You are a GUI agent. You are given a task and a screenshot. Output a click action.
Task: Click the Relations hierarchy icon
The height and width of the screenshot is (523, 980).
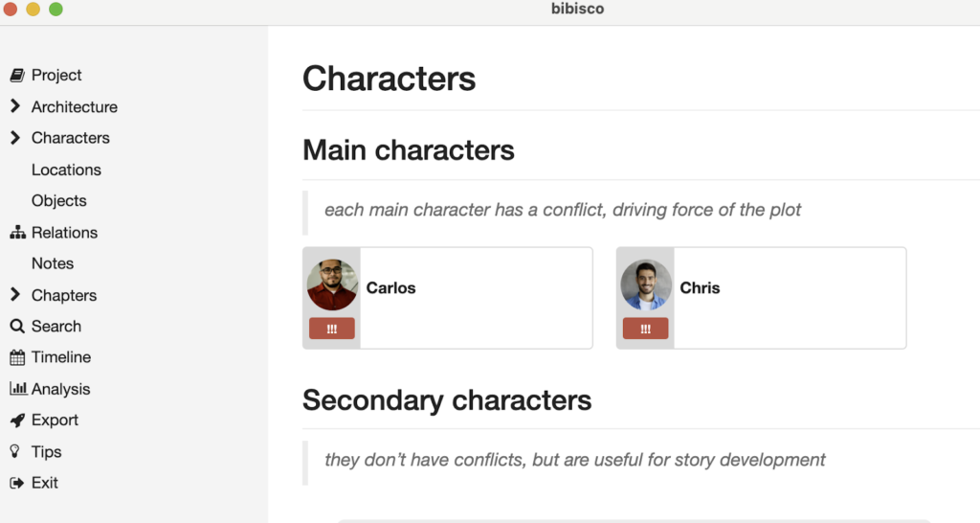[x=16, y=233]
